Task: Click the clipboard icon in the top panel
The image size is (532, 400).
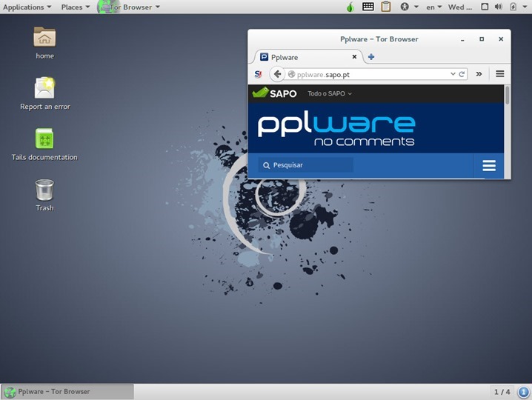Action: (386, 7)
